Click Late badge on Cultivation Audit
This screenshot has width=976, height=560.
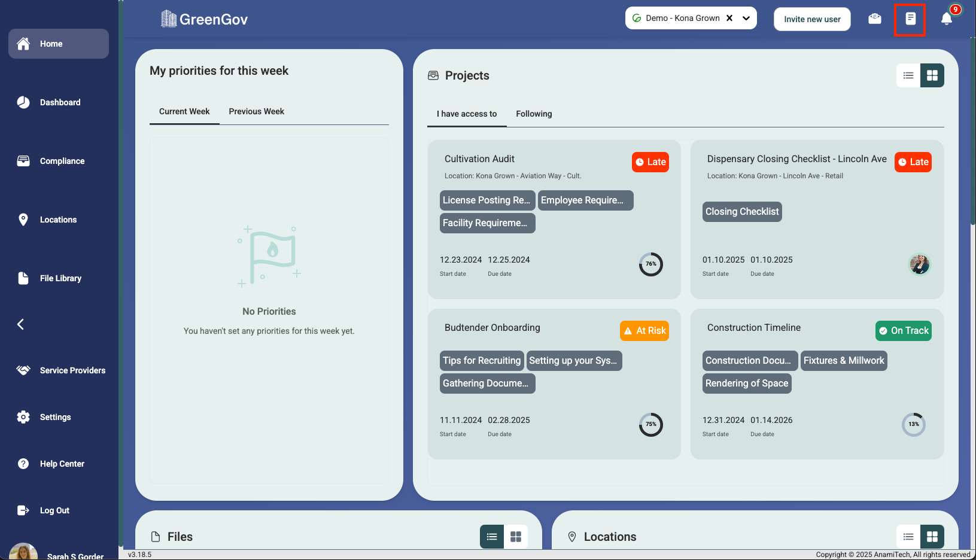650,162
